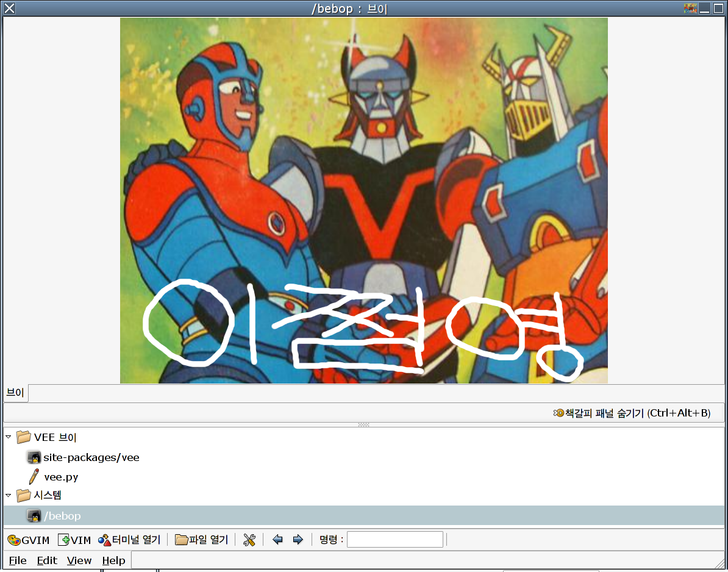Hide bookmark panel via 책갈피 패널 숨기기
The height and width of the screenshot is (572, 728).
click(x=632, y=413)
